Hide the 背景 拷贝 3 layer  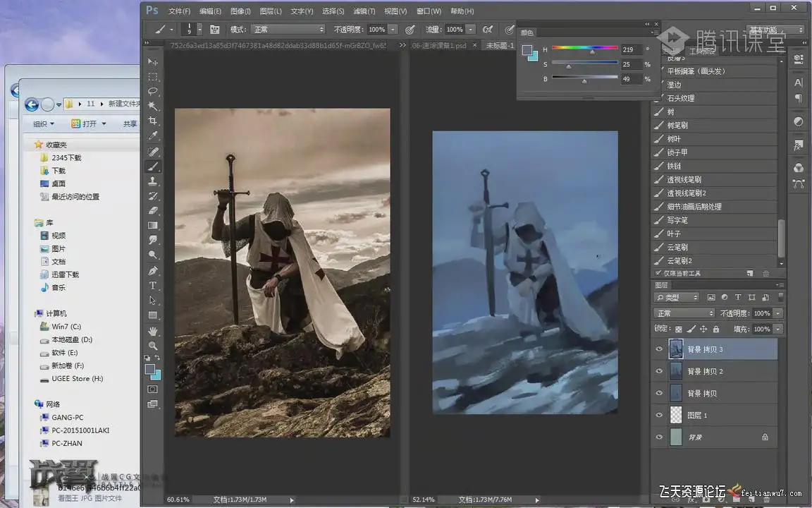tap(659, 349)
